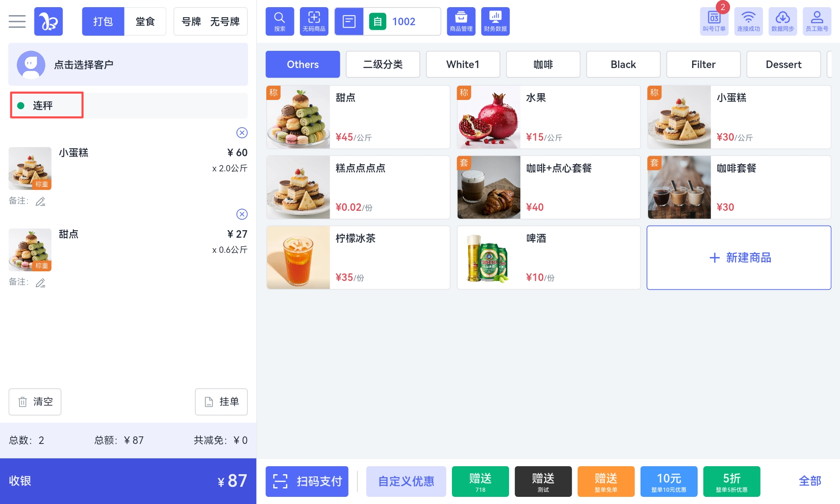
Task: Click the data sync (数据同步) icon
Action: click(783, 21)
